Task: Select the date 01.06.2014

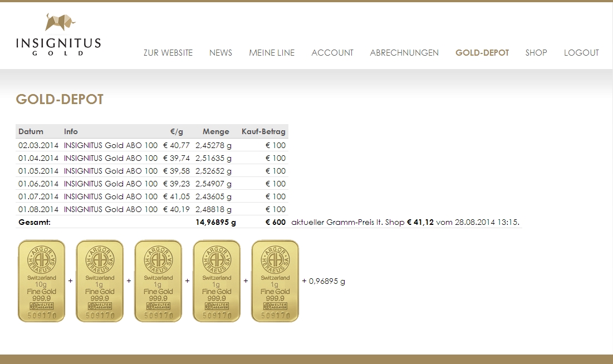Action: (x=38, y=184)
